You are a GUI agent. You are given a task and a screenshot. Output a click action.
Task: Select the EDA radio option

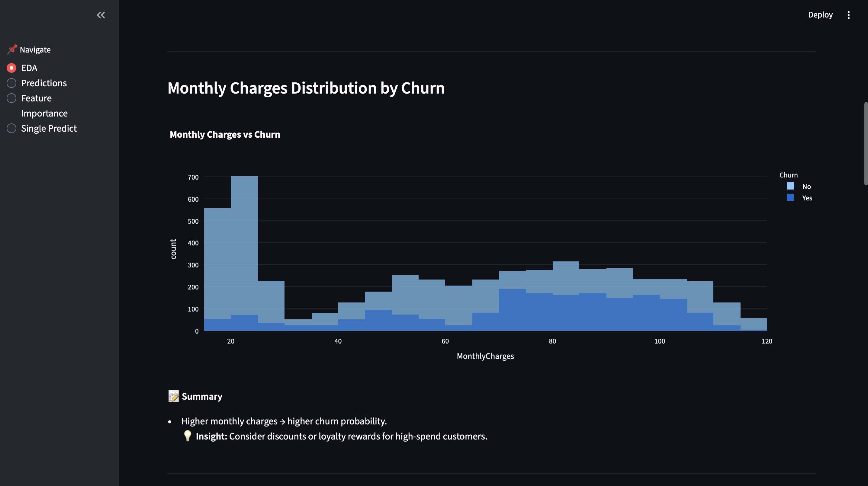(22, 68)
